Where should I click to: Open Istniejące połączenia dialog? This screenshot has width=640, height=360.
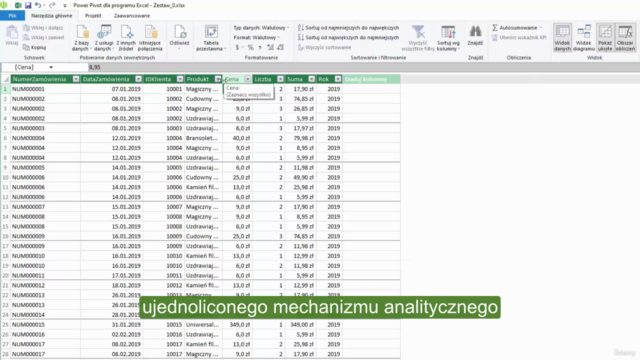coord(150,38)
